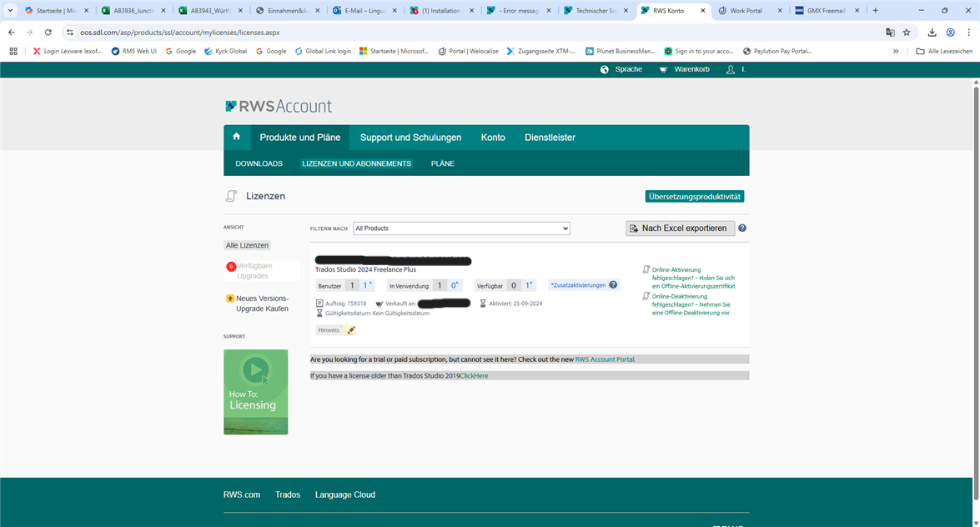
Task: Open the Konto menu
Action: 493,137
